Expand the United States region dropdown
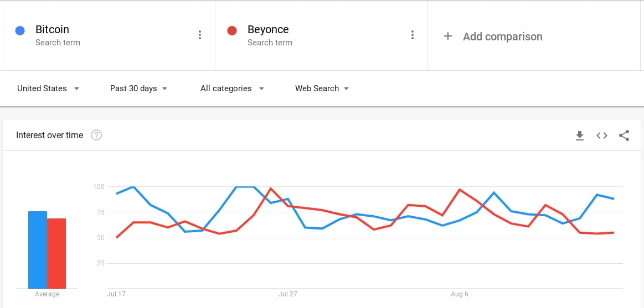Screen dimensions: 644x308 pos(48,88)
